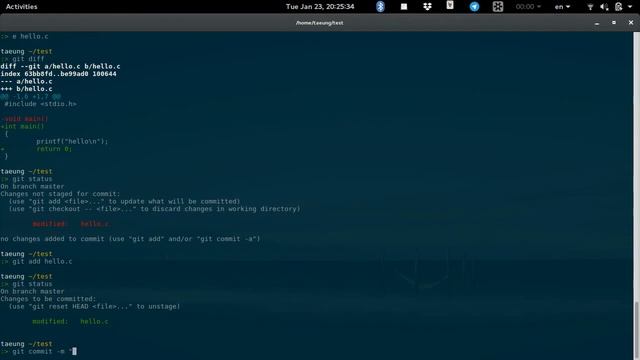Click 'Changes to be committed:' text
The height and width of the screenshot is (360, 640).
[x=49, y=299]
